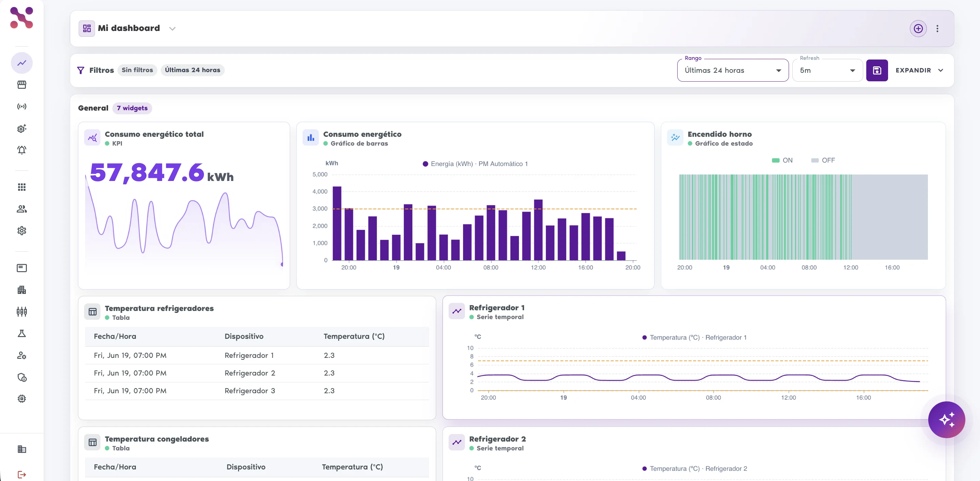980x481 pixels.
Task: Open the Refresh 5m dropdown
Action: click(827, 70)
